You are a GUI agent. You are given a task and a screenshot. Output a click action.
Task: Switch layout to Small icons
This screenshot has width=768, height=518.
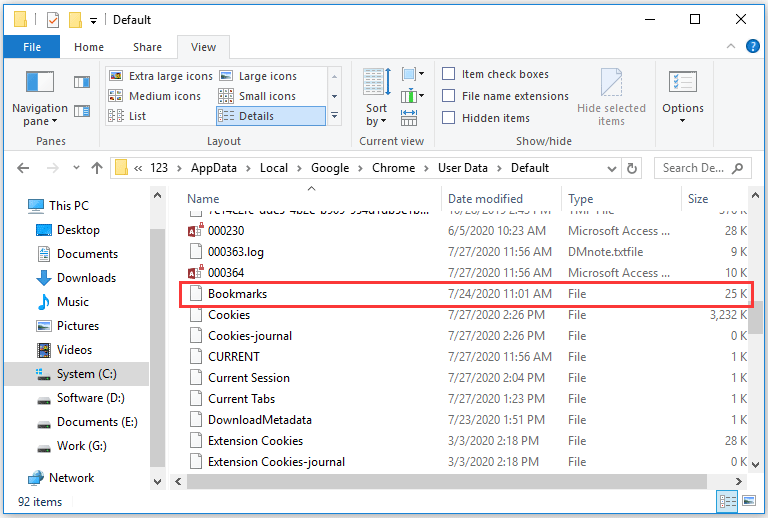pyautogui.click(x=257, y=96)
